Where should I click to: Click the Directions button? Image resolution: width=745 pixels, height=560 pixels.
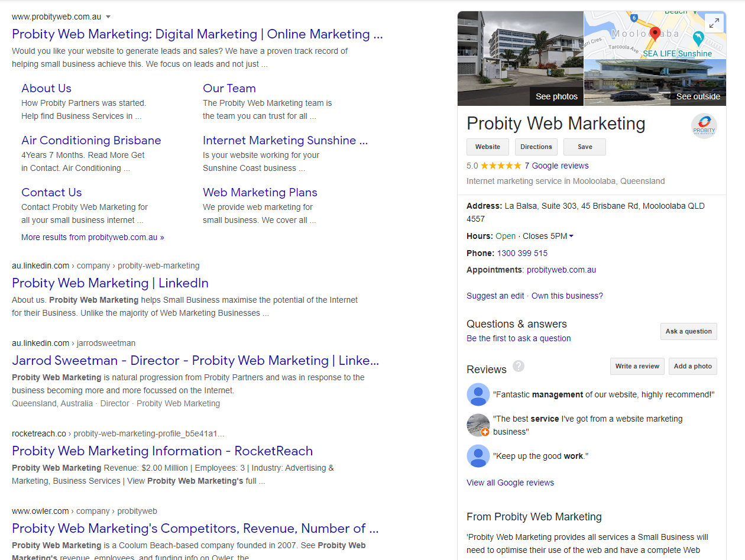pos(536,147)
